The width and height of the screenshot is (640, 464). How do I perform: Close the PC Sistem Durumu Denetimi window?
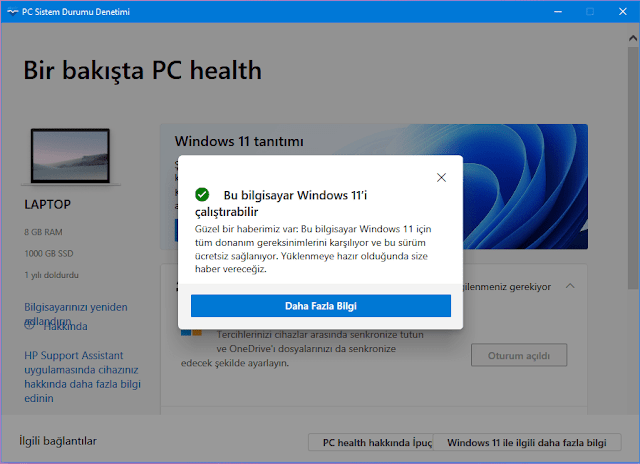622,11
